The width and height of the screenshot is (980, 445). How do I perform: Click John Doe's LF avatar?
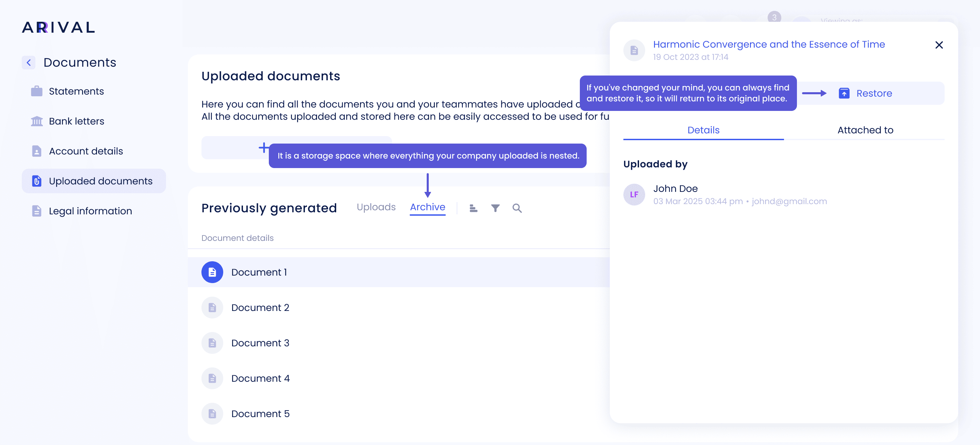[x=634, y=195]
